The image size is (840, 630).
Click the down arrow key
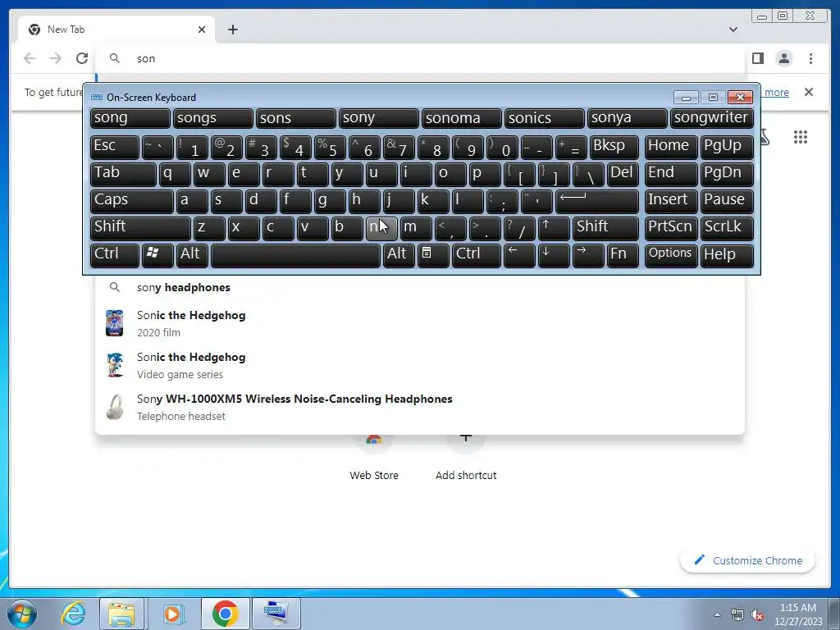point(554,256)
